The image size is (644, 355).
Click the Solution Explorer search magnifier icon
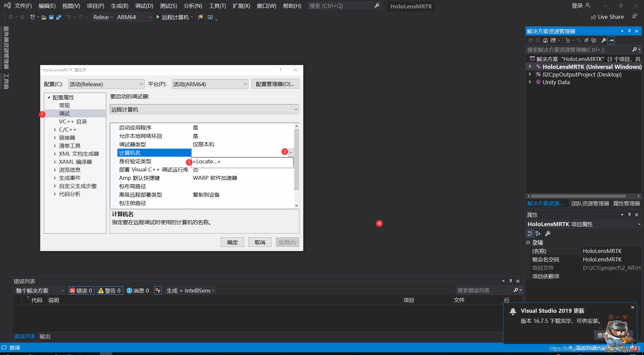pyautogui.click(x=634, y=50)
